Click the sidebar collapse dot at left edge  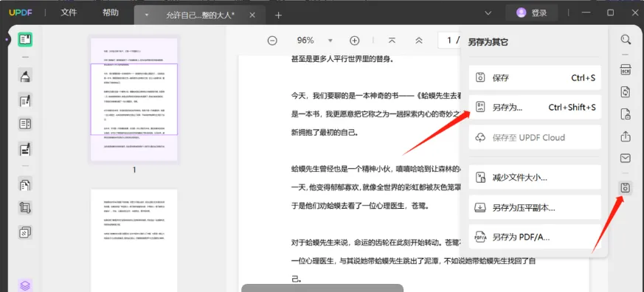click(7, 40)
